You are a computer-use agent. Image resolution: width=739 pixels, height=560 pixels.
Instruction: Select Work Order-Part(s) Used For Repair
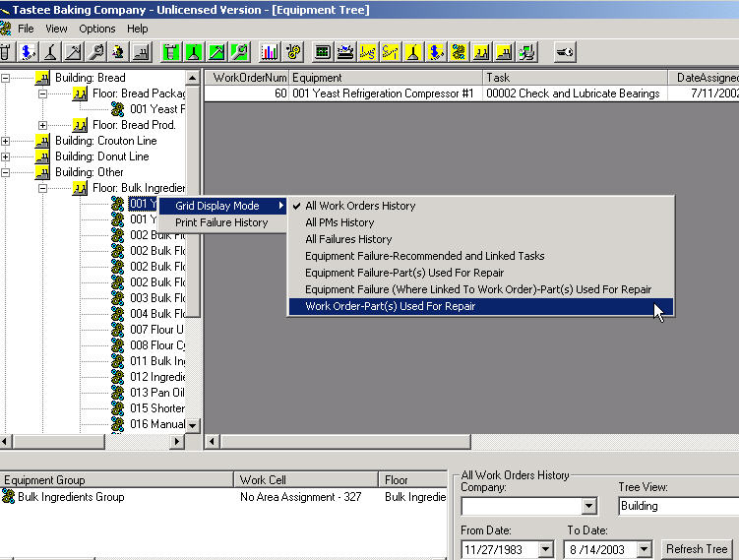point(481,306)
